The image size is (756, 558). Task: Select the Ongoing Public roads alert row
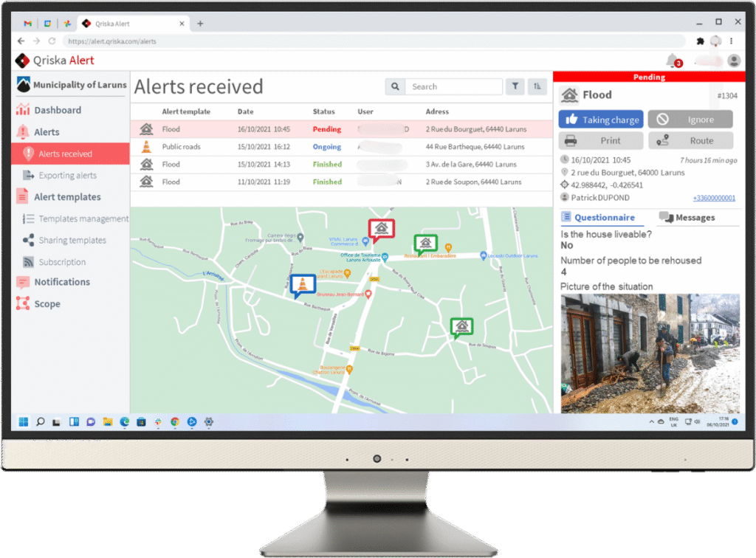[x=341, y=147]
